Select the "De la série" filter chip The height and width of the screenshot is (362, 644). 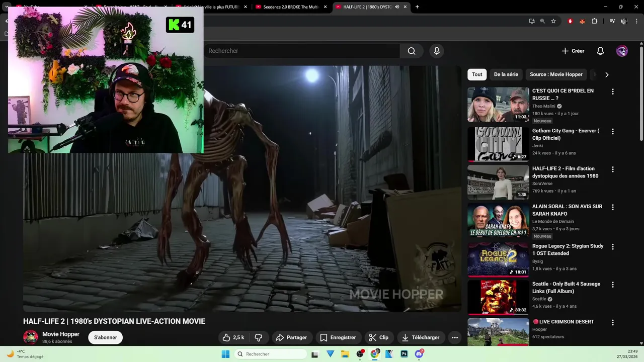pyautogui.click(x=506, y=74)
